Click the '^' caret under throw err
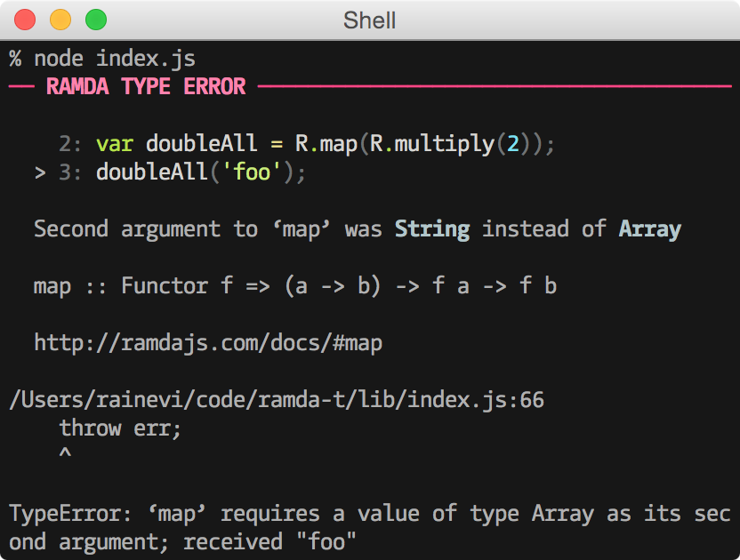 tap(65, 453)
